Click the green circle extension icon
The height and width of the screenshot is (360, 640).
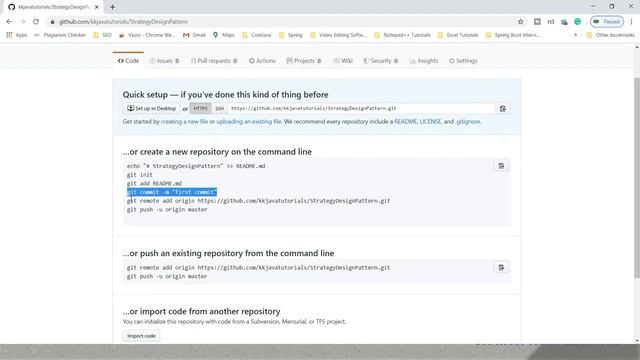(x=578, y=22)
